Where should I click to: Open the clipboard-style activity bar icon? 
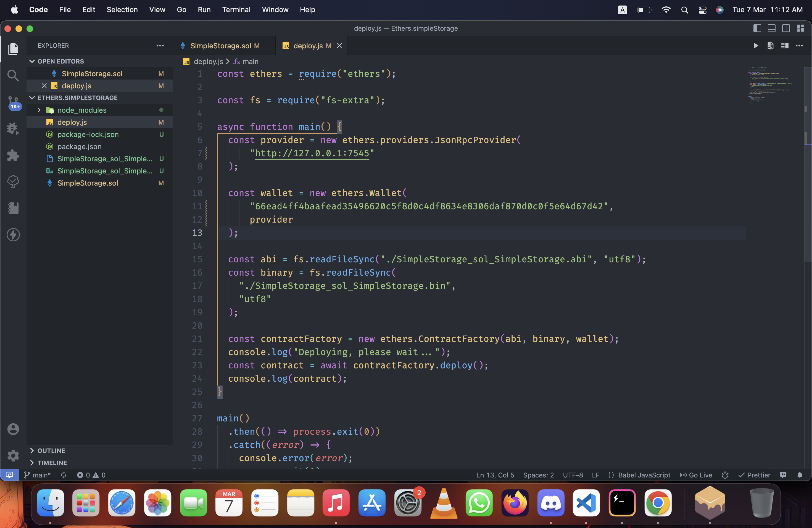pyautogui.click(x=13, y=208)
